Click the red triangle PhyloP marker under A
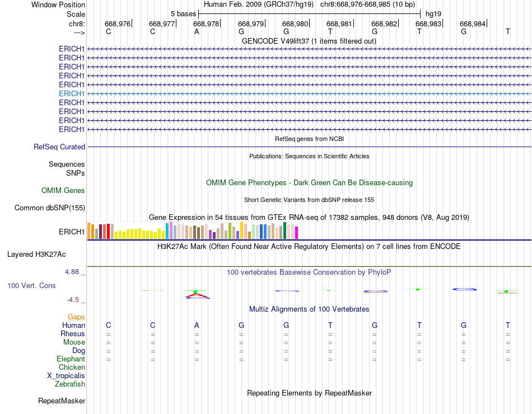The height and width of the screenshot is (414, 532). [x=197, y=295]
